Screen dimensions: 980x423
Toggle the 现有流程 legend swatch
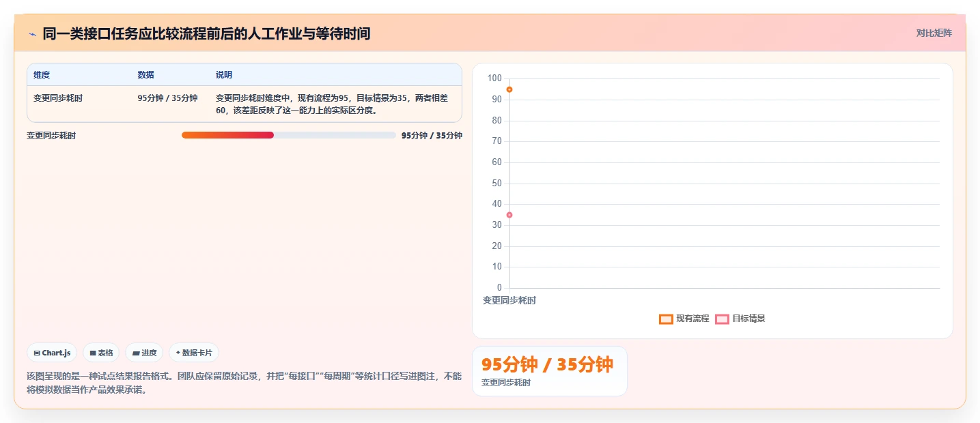[x=666, y=319]
